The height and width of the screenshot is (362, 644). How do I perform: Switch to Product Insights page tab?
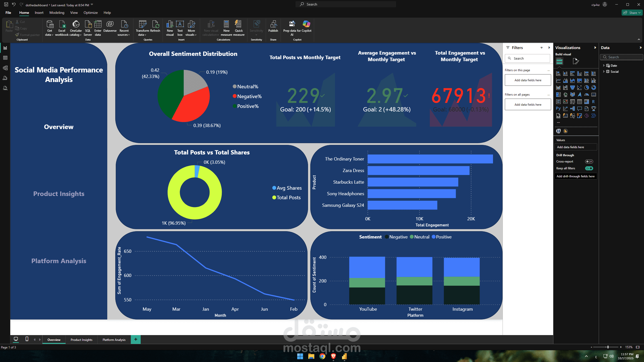click(81, 340)
